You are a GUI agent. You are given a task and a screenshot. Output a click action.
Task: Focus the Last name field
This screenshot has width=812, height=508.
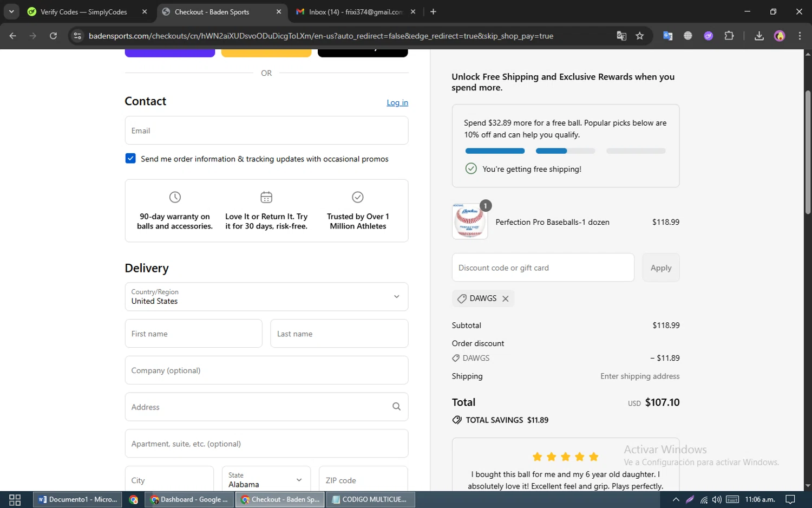click(x=339, y=334)
